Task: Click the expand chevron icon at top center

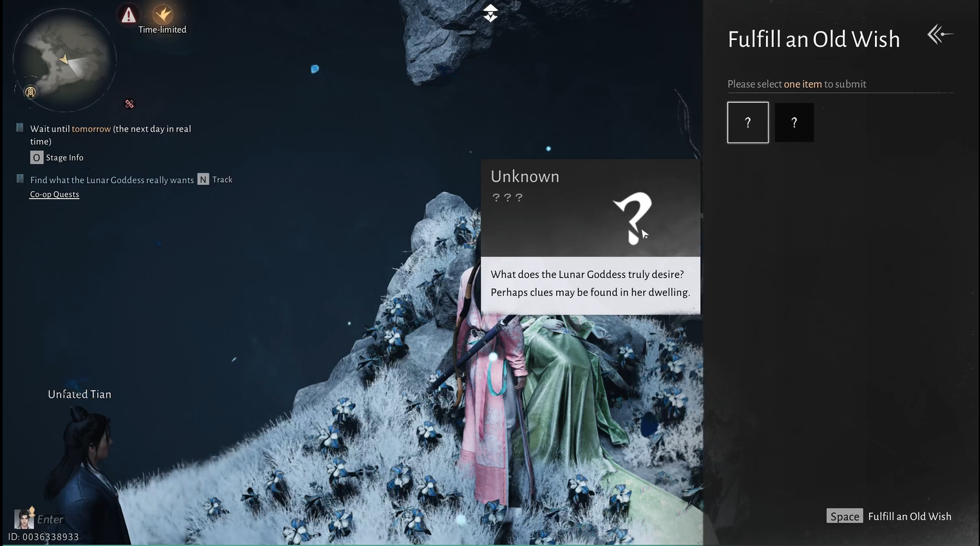Action: [x=490, y=12]
